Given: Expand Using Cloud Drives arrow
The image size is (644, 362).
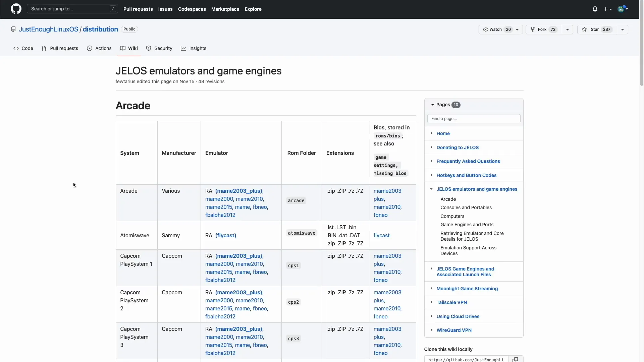Looking at the screenshot, I should [x=431, y=316].
